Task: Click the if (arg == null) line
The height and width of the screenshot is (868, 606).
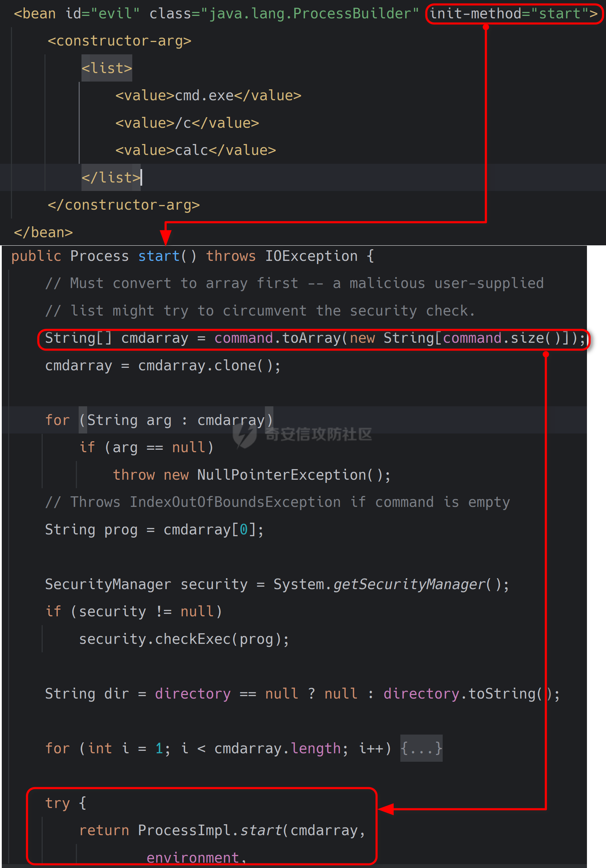Action: point(147,447)
